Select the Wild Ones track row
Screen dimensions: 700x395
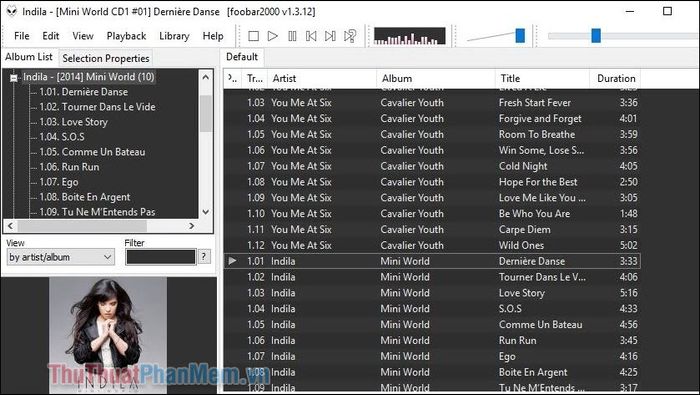[x=432, y=245]
